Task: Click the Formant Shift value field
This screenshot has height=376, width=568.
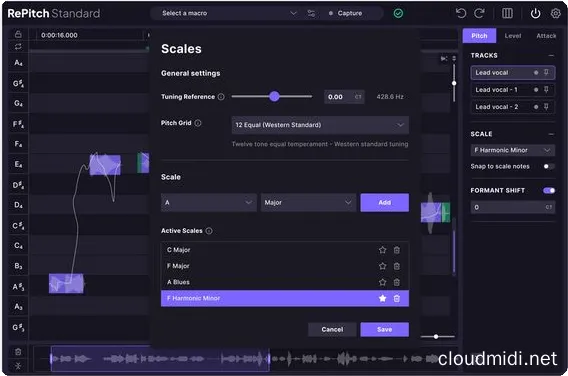Action: [x=513, y=207]
